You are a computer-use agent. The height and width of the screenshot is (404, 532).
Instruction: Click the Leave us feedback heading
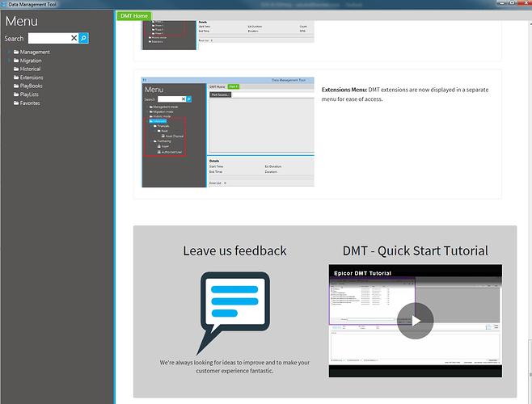pos(234,250)
